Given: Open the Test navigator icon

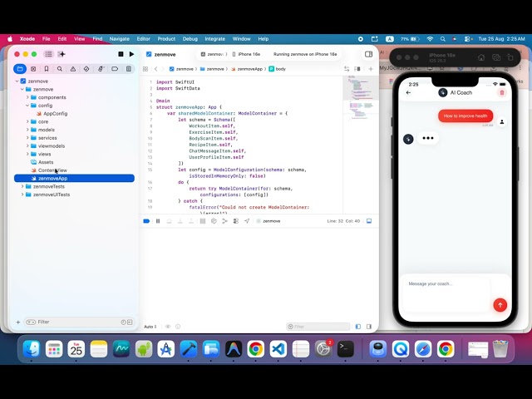Looking at the screenshot, I should click(86, 69).
